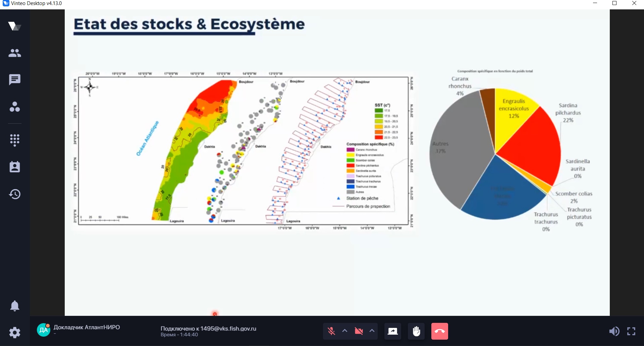The height and width of the screenshot is (346, 644).
Task: Open the dial pad grid
Action: click(15, 140)
